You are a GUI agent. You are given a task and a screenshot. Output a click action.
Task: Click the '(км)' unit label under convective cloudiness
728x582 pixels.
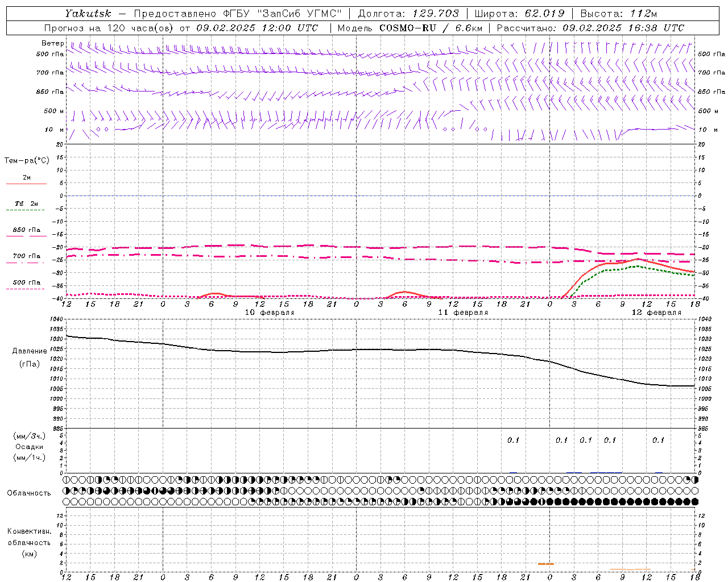(x=29, y=554)
